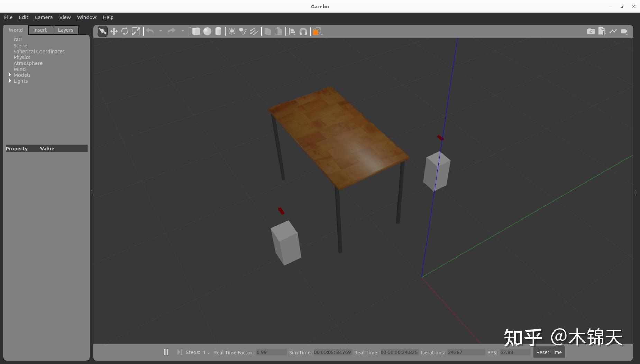Viewport: 640px width, 364px height.
Task: Open the Plot window via the graph icon
Action: pos(613,31)
